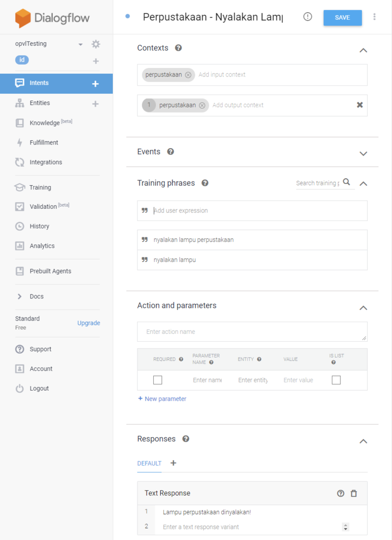The height and width of the screenshot is (540, 392).
Task: Click the Events help icon
Action: coord(170,151)
